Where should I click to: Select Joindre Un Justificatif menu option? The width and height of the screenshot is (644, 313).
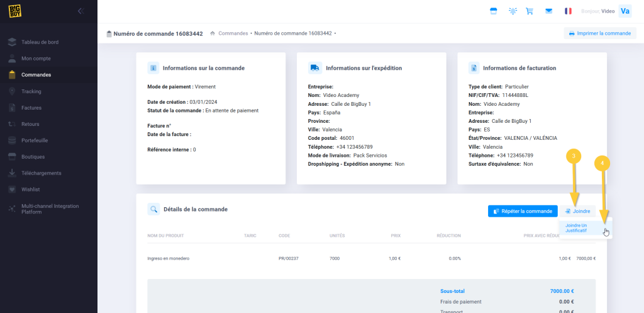pyautogui.click(x=576, y=228)
